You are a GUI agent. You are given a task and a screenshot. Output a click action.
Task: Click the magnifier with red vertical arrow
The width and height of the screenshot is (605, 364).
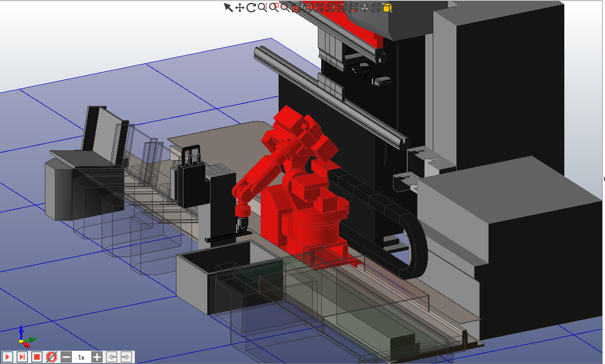(263, 7)
